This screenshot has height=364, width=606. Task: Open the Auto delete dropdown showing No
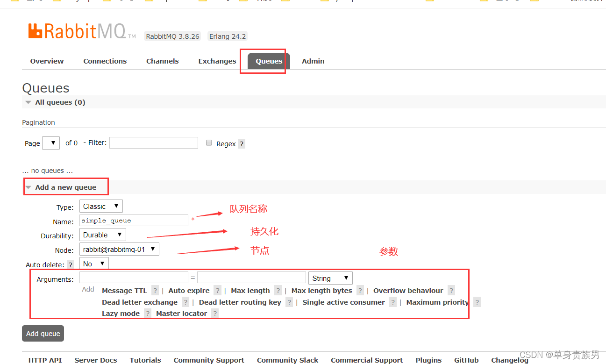94,264
